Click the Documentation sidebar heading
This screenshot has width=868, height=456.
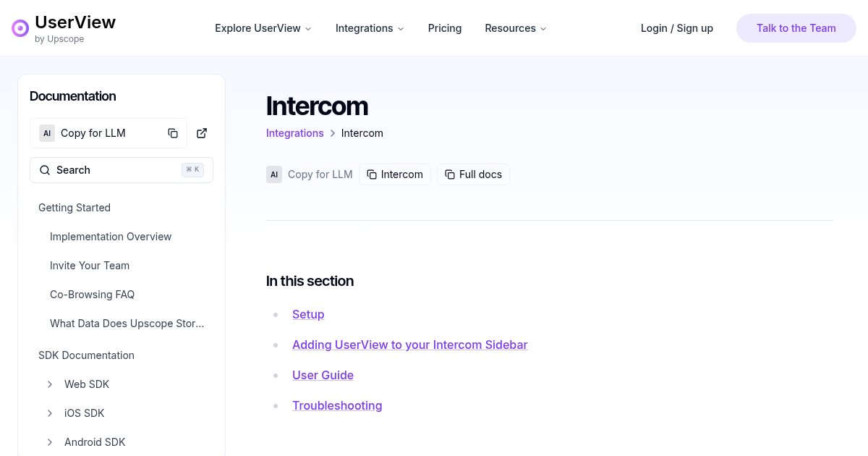pos(72,96)
